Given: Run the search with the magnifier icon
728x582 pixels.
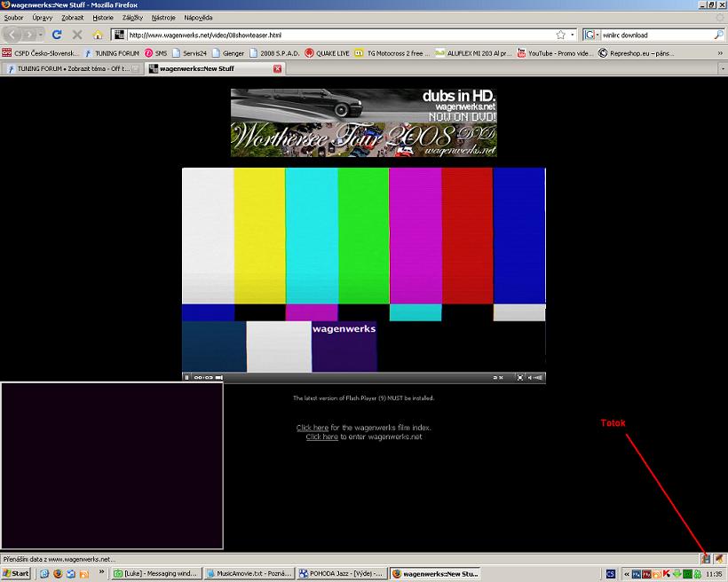Looking at the screenshot, I should tap(718, 35).
